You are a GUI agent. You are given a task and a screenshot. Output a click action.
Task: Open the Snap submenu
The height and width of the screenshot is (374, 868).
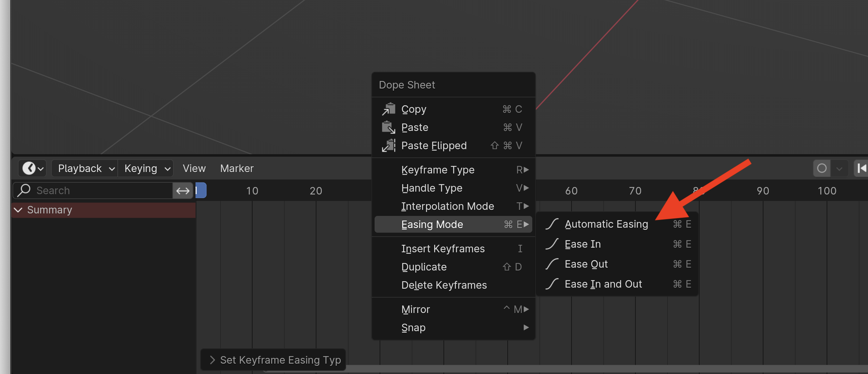453,328
